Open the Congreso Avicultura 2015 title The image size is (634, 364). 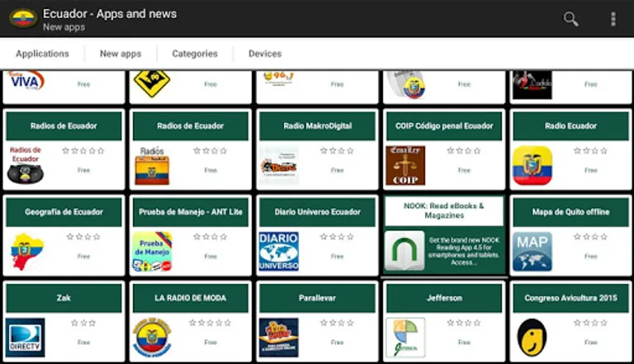570,298
